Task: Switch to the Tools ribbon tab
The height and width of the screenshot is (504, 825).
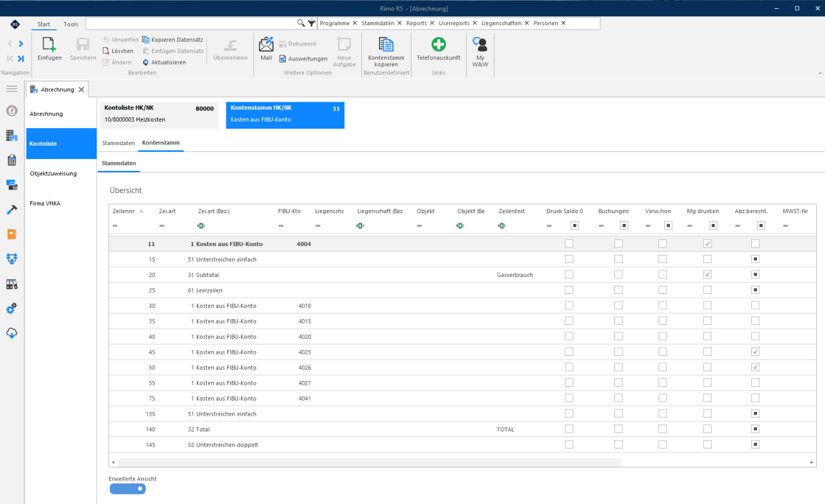Action: point(71,24)
